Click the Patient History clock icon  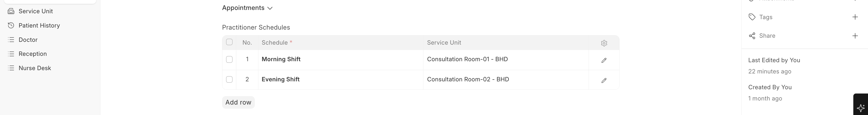point(11,25)
